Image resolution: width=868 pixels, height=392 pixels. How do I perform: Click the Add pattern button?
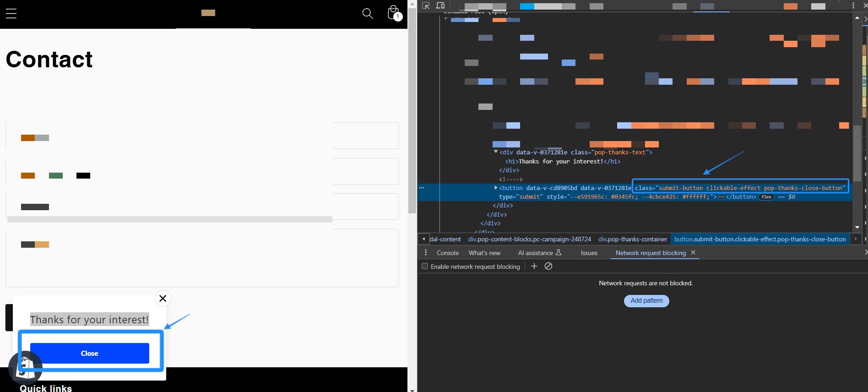(x=646, y=301)
